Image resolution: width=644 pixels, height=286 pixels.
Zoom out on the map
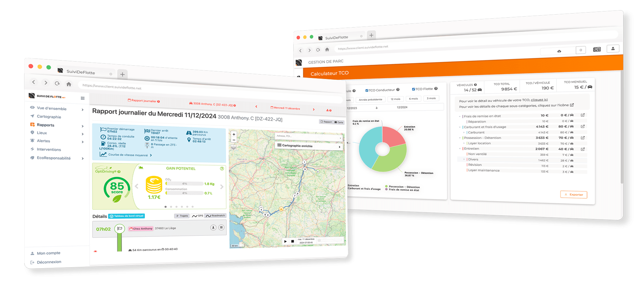pos(234,140)
